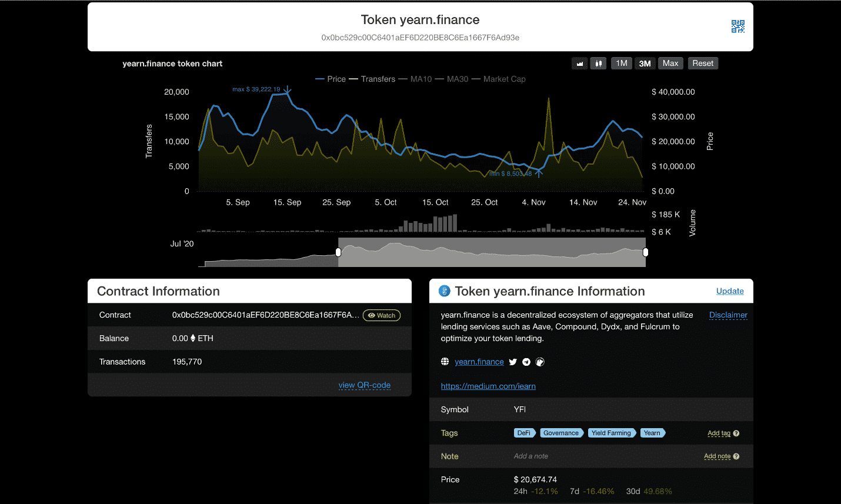The height and width of the screenshot is (504, 841).
Task: Click the Add a note field
Action: (531, 456)
